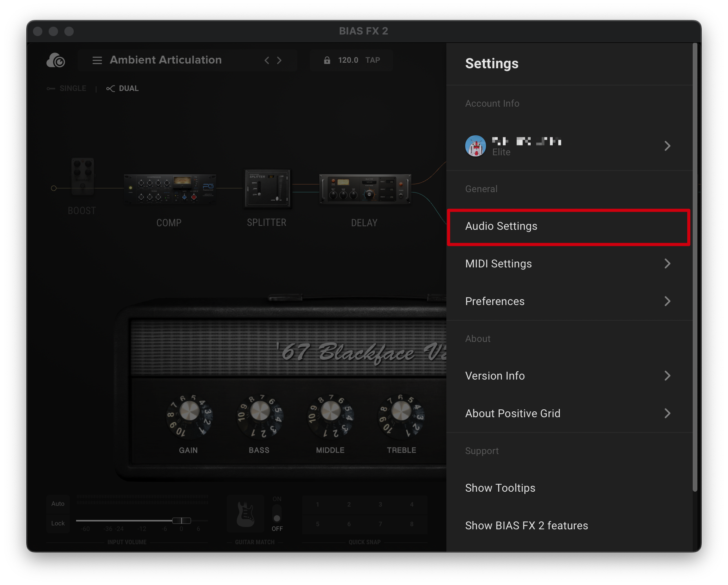Click the '67 Blackface amp grille
Viewport: 728px width, 585px height.
click(288, 348)
